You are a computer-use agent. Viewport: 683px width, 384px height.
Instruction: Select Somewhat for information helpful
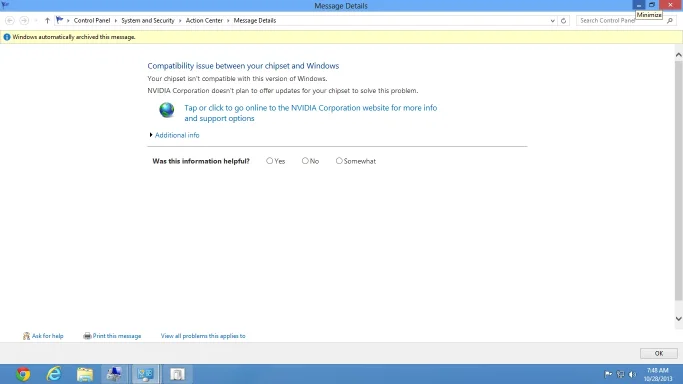pos(339,161)
